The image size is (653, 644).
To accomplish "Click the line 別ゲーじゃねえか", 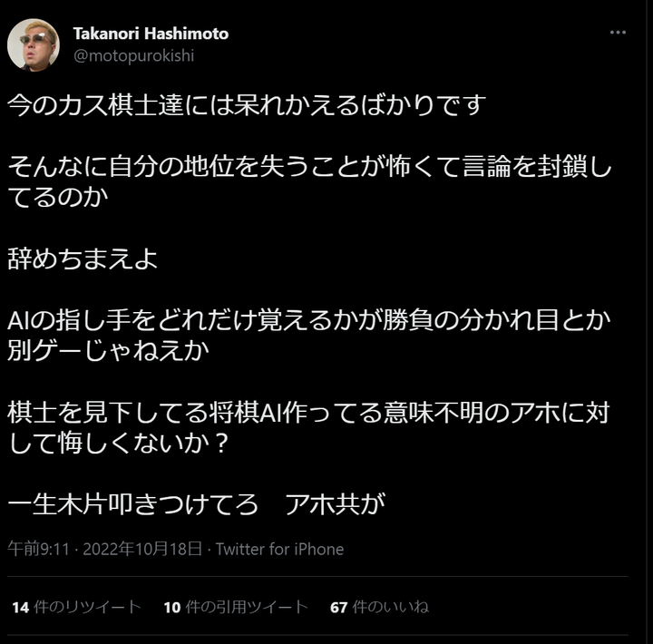I will [108, 350].
